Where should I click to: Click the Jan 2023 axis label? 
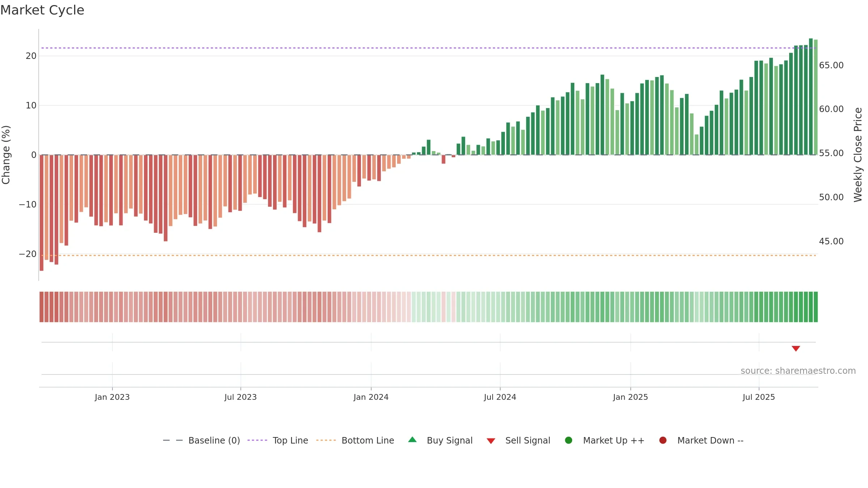click(x=112, y=397)
